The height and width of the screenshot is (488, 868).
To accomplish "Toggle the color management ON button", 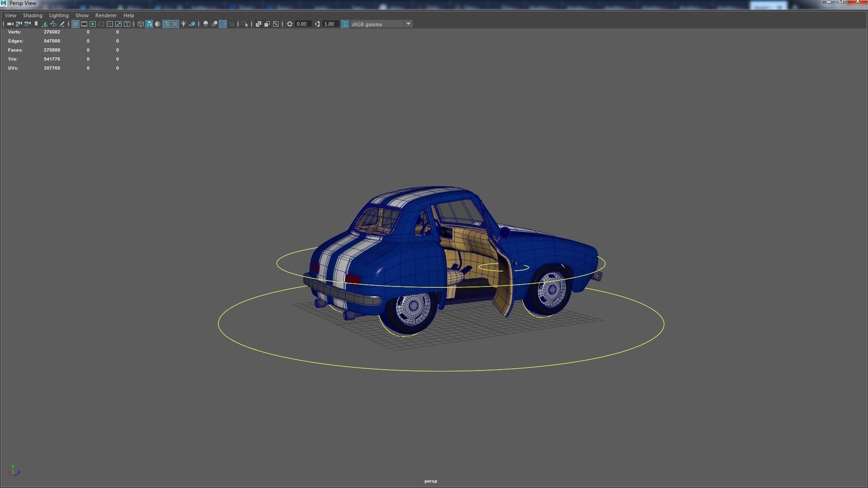I will coord(345,24).
